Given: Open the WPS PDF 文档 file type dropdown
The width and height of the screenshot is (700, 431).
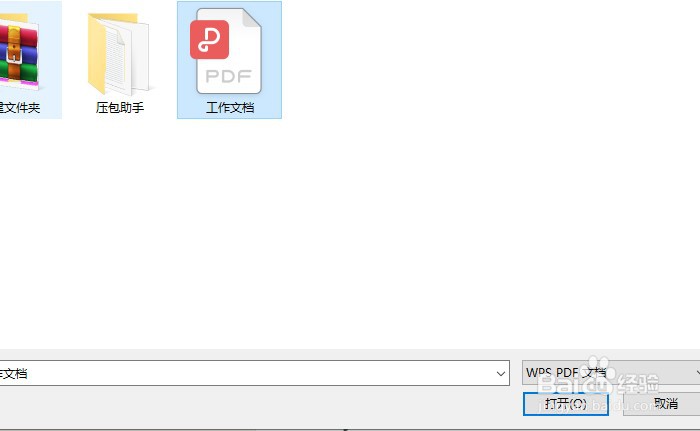Looking at the screenshot, I should 611,372.
